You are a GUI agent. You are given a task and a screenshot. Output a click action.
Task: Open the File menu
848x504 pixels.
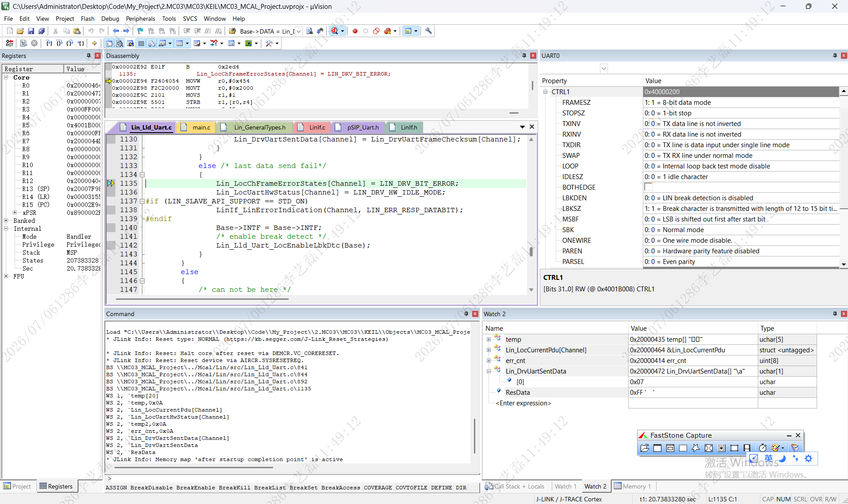tap(8, 19)
